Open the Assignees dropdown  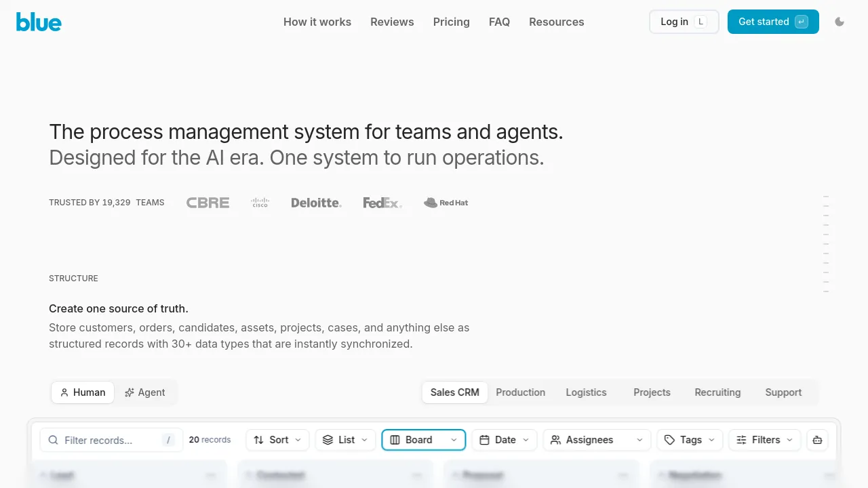tap(597, 440)
